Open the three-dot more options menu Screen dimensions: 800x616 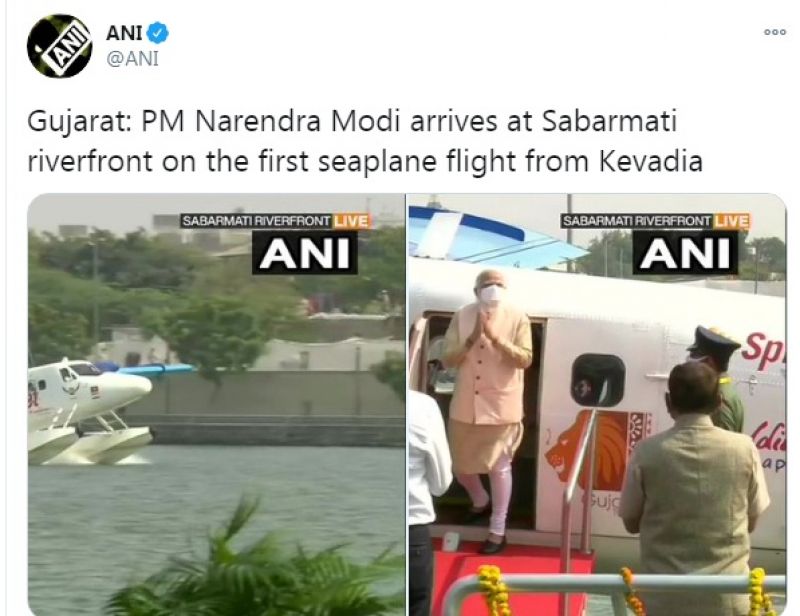tap(774, 32)
